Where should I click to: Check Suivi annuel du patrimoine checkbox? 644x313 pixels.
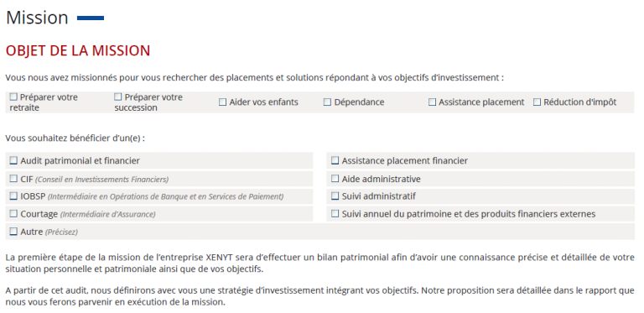335,214
